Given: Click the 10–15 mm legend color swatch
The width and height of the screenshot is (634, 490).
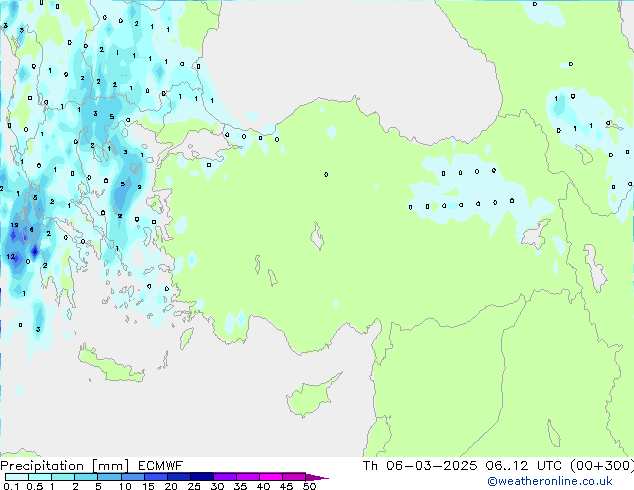Looking at the screenshot, I should pyautogui.click(x=132, y=477).
